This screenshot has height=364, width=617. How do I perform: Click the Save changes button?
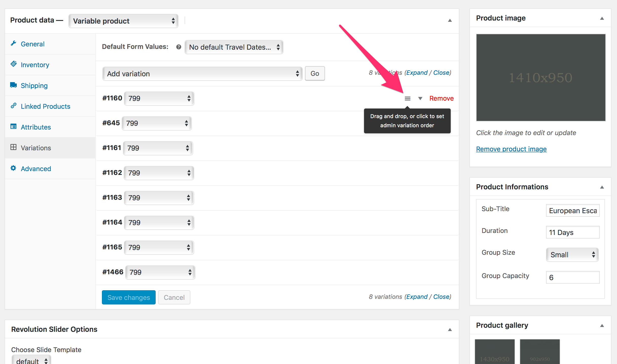pyautogui.click(x=129, y=297)
